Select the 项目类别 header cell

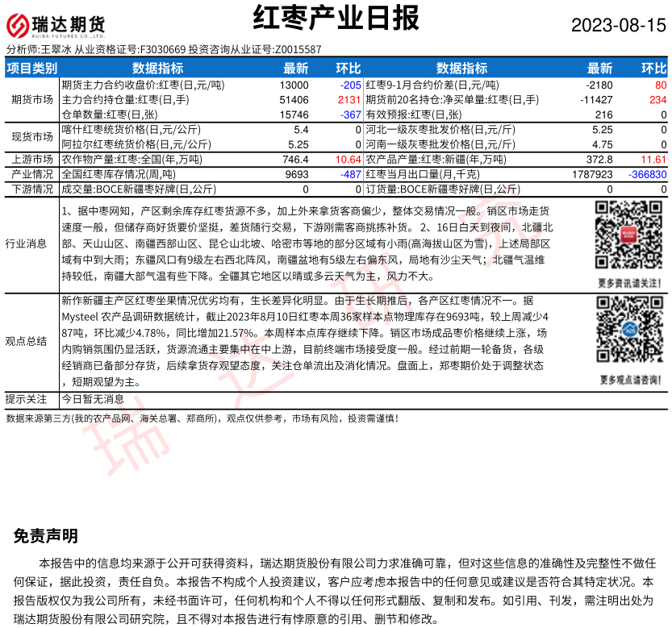point(32,69)
